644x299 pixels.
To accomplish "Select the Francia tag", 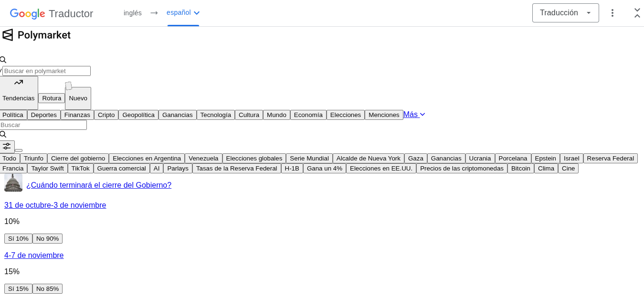I will coord(13,168).
